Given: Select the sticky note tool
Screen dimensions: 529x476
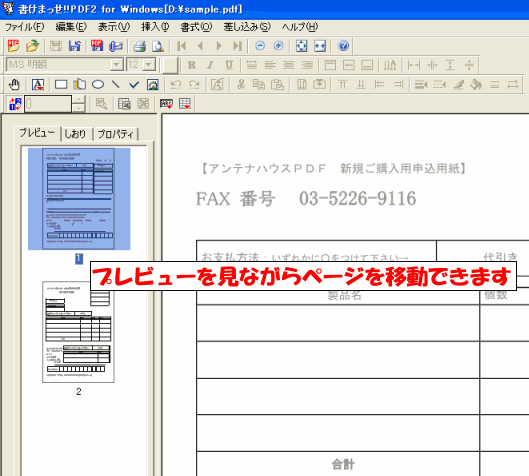Looking at the screenshot, I should pos(80,84).
